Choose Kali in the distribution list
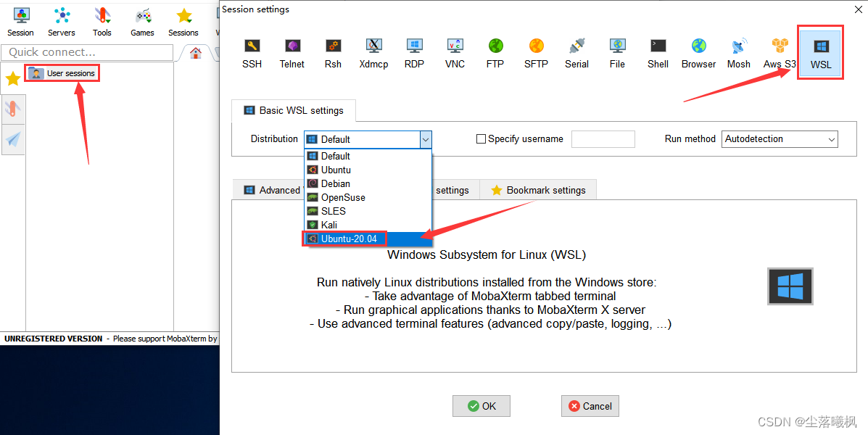 point(368,225)
